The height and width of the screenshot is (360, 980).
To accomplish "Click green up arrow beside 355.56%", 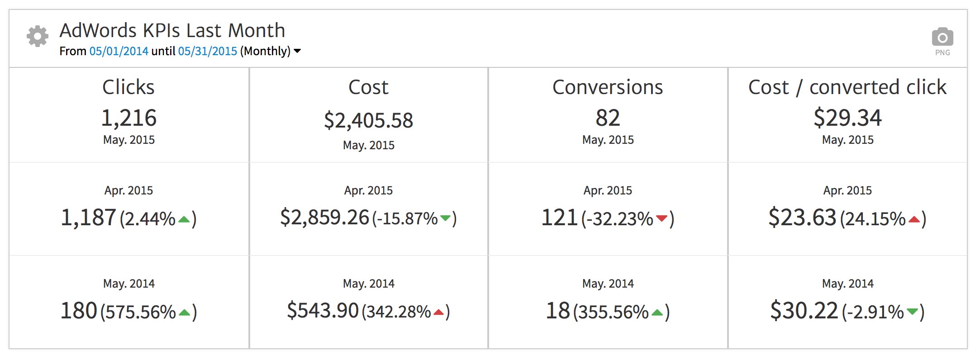I will [657, 313].
